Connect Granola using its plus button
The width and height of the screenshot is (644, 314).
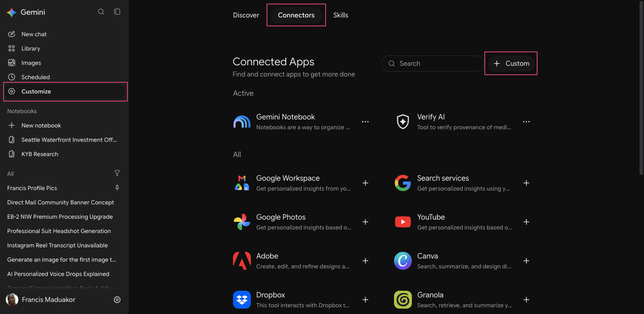[x=526, y=300]
